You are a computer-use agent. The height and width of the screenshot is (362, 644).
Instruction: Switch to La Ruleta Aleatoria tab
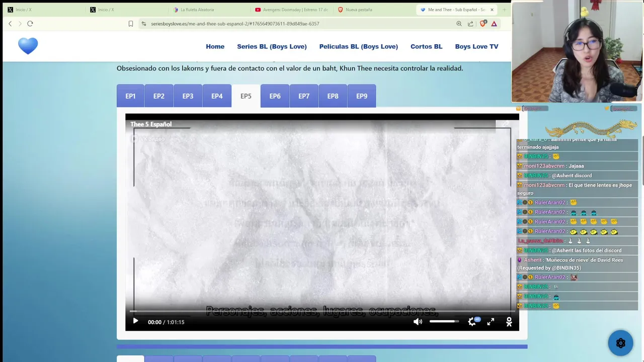tap(209, 10)
